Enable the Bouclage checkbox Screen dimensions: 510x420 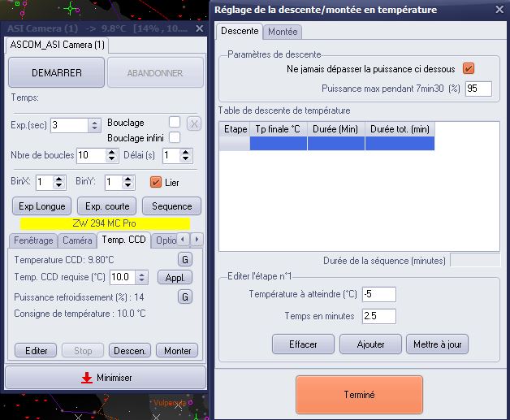tap(175, 123)
